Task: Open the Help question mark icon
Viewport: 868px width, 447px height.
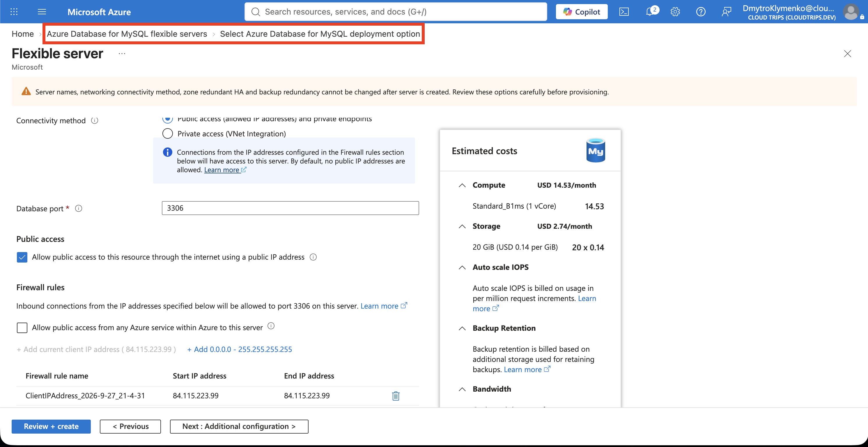Action: tap(701, 12)
